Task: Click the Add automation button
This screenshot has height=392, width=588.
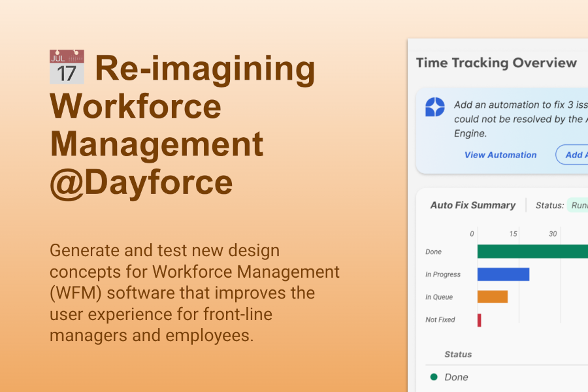Action: [572, 155]
